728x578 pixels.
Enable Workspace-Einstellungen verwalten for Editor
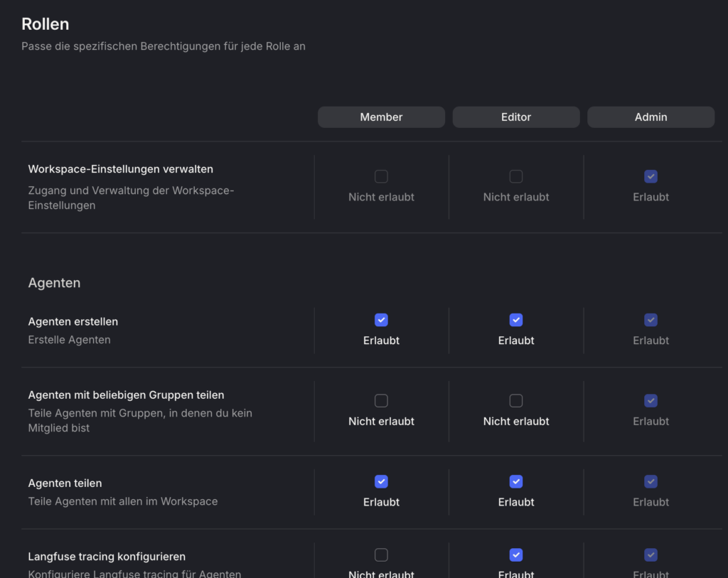(516, 176)
